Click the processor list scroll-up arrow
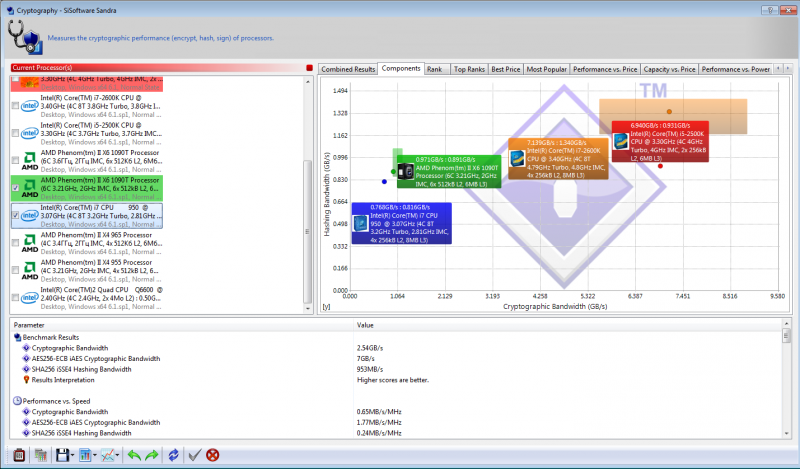Viewport: 800px width, 469px height. pyautogui.click(x=308, y=82)
